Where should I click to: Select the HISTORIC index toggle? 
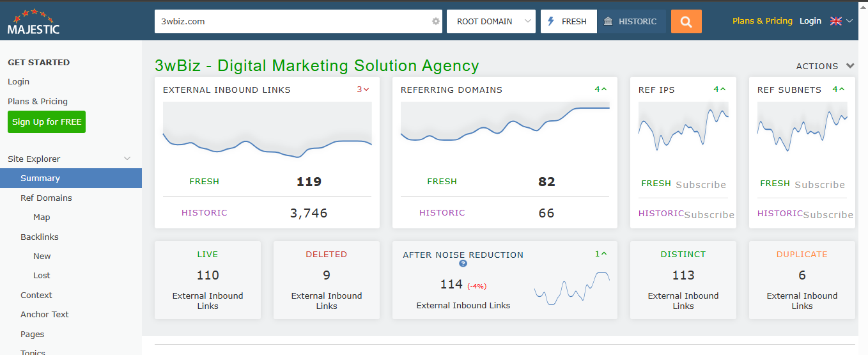pyautogui.click(x=631, y=21)
